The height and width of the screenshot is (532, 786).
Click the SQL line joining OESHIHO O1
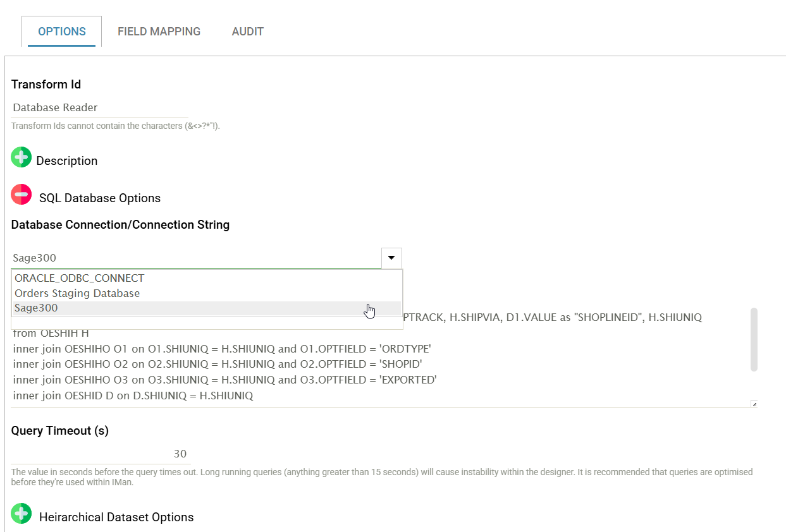(222, 348)
